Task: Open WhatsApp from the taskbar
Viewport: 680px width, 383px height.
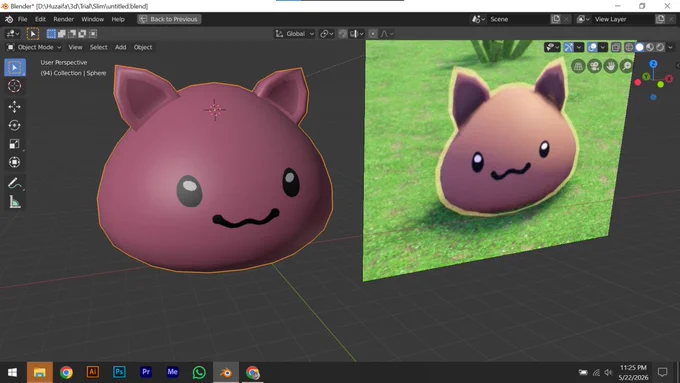Action: coord(199,372)
